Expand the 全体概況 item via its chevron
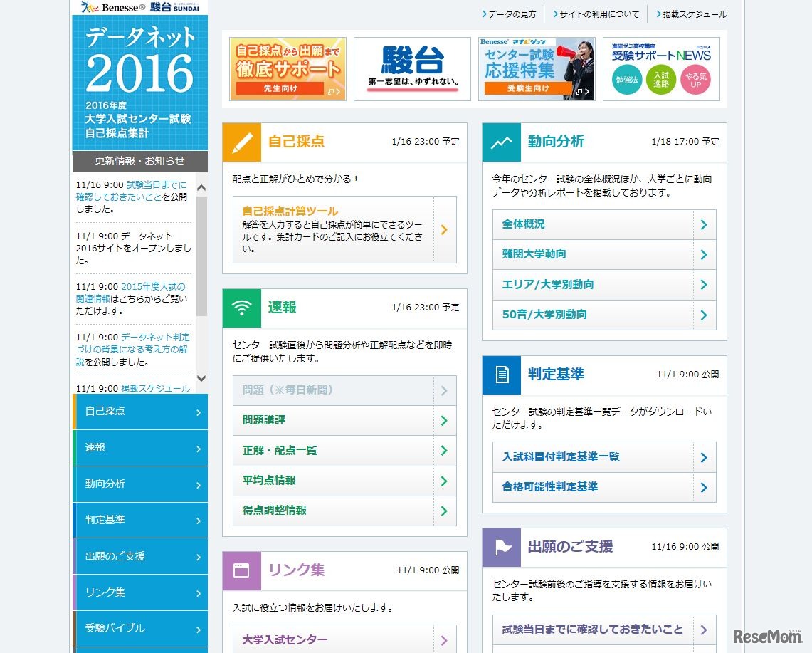Screen dimensions: 812x653 pyautogui.click(x=705, y=224)
